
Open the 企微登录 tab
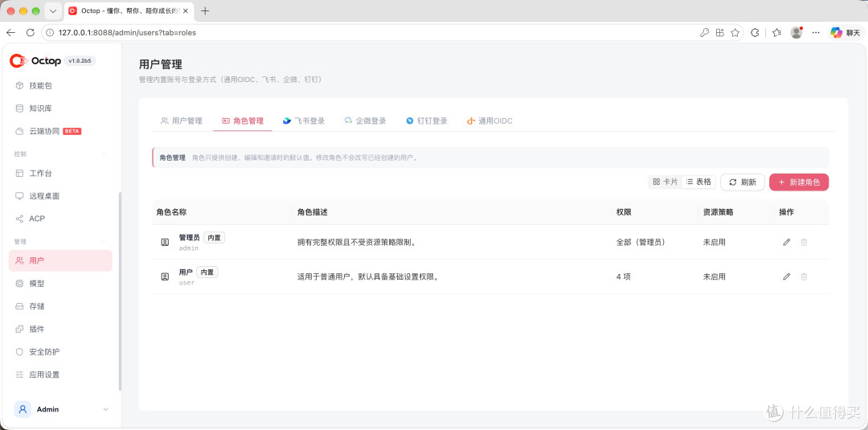coord(365,121)
